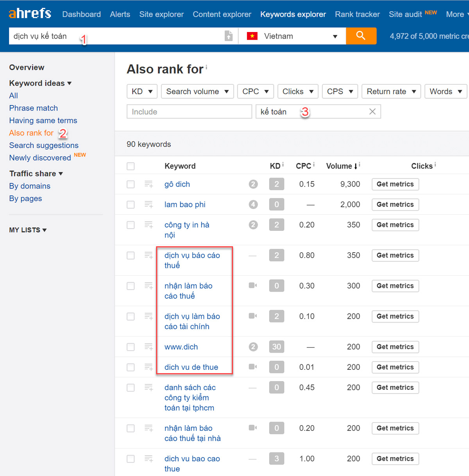This screenshot has height=476, width=469.
Task: Check the www.dich row checkbox
Action: (131, 347)
